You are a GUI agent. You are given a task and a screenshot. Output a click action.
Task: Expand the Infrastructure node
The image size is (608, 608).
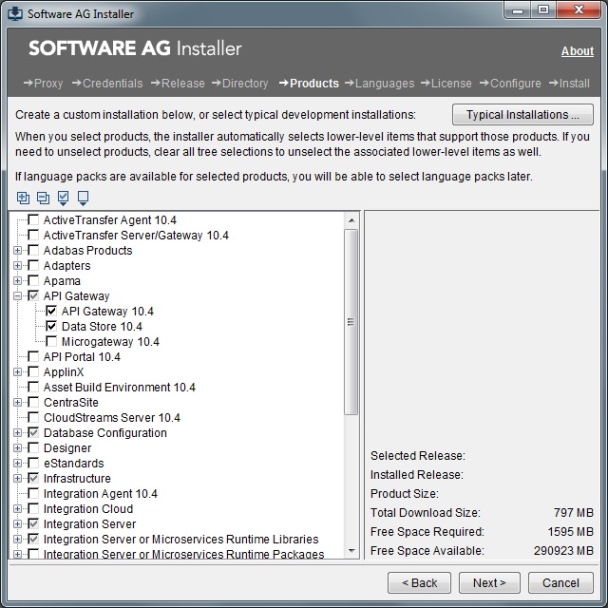tap(17, 478)
